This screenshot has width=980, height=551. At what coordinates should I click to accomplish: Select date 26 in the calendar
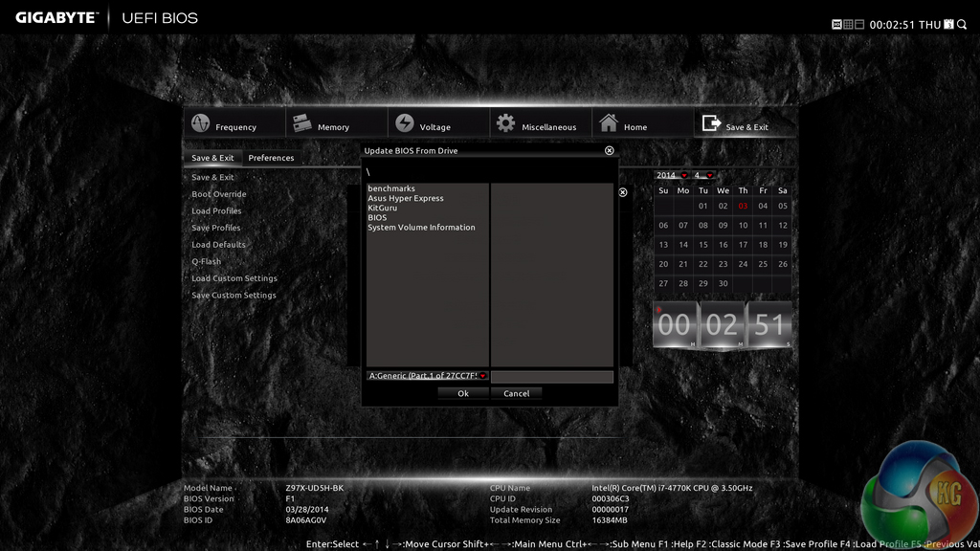click(783, 264)
